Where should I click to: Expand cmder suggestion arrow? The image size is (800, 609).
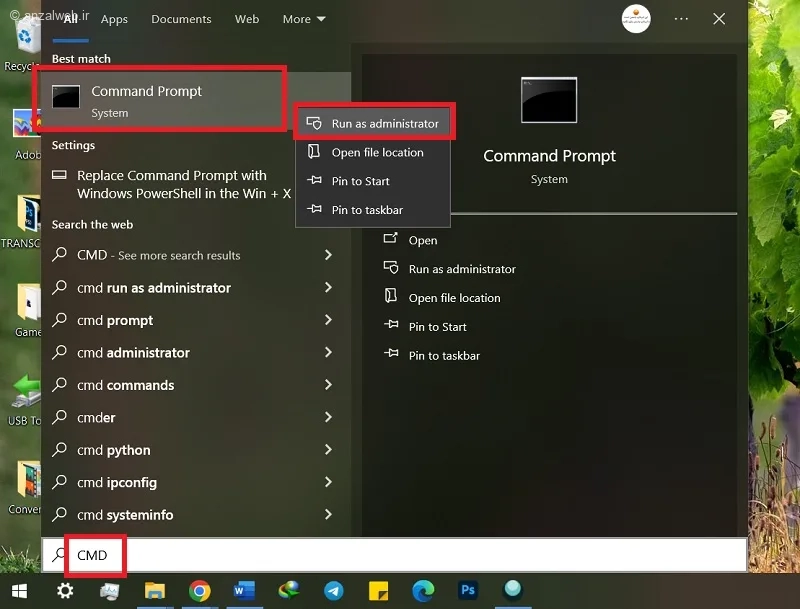(x=329, y=417)
